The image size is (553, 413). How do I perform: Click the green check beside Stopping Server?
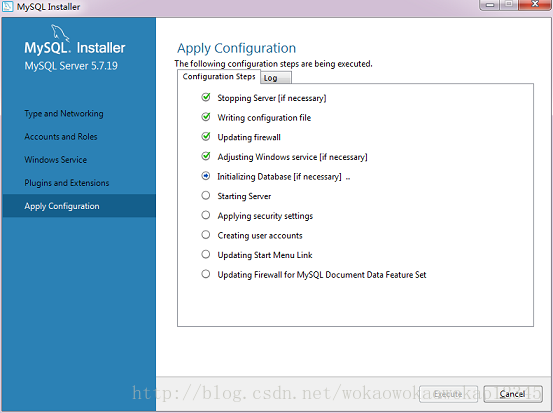[x=206, y=97]
